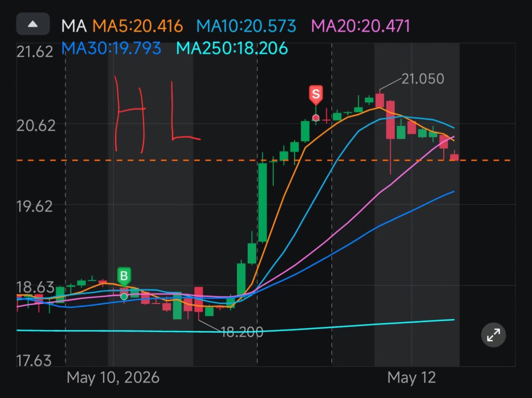Tap the red S sell marker
Viewport: 532px width, 398px height.
tap(315, 95)
